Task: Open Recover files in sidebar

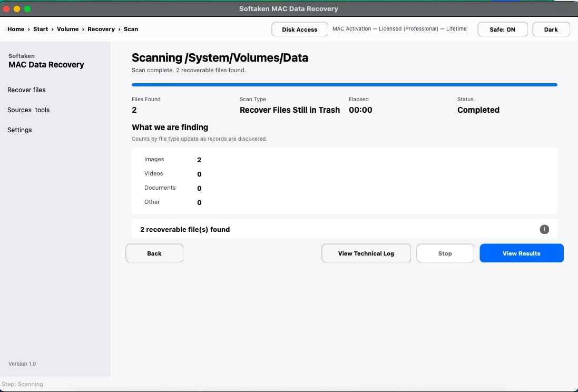Action: click(x=26, y=90)
